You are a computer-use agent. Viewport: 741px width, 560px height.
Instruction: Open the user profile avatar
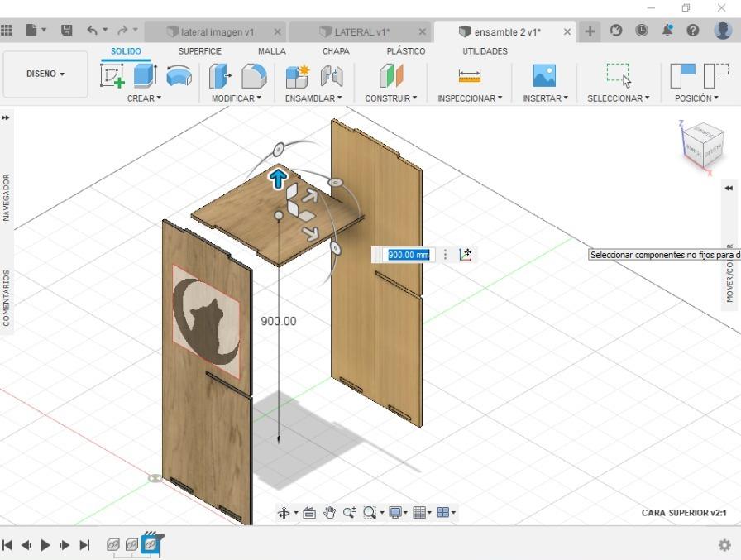point(723,31)
